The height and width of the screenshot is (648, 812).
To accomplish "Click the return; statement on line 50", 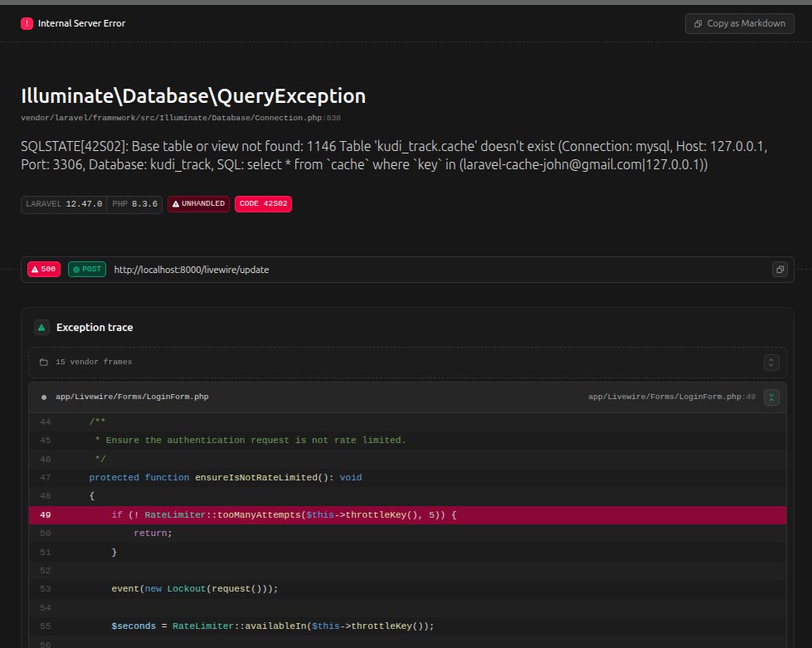I will 153,533.
